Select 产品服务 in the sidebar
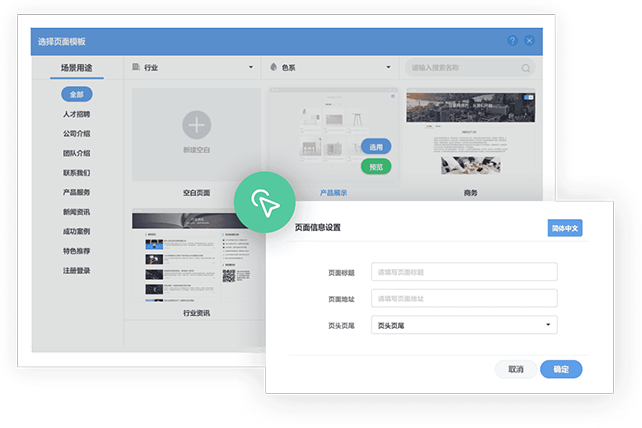This screenshot has height=428, width=642. tap(76, 192)
